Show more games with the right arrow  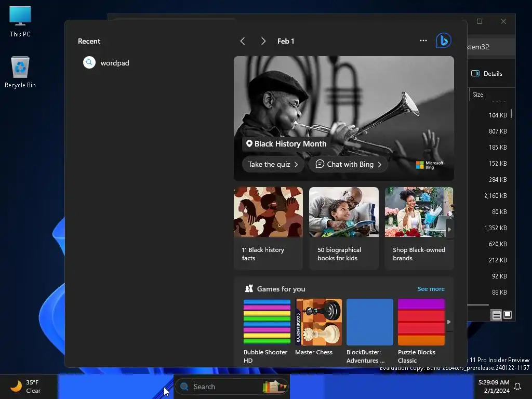(449, 322)
